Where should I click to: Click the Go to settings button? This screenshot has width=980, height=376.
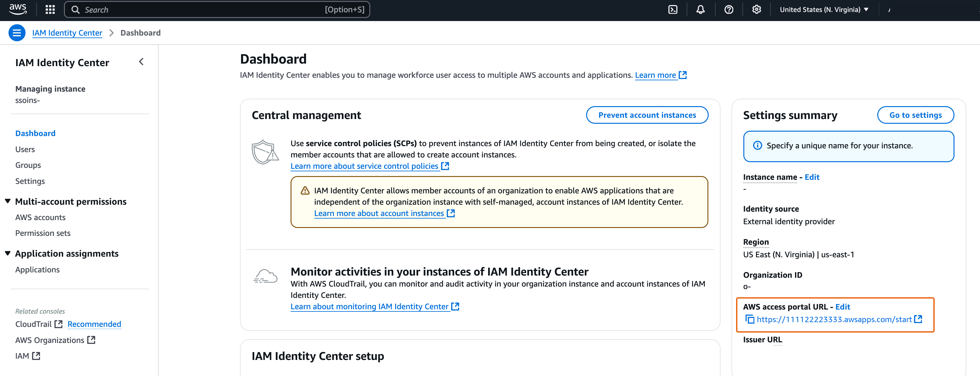click(x=916, y=115)
